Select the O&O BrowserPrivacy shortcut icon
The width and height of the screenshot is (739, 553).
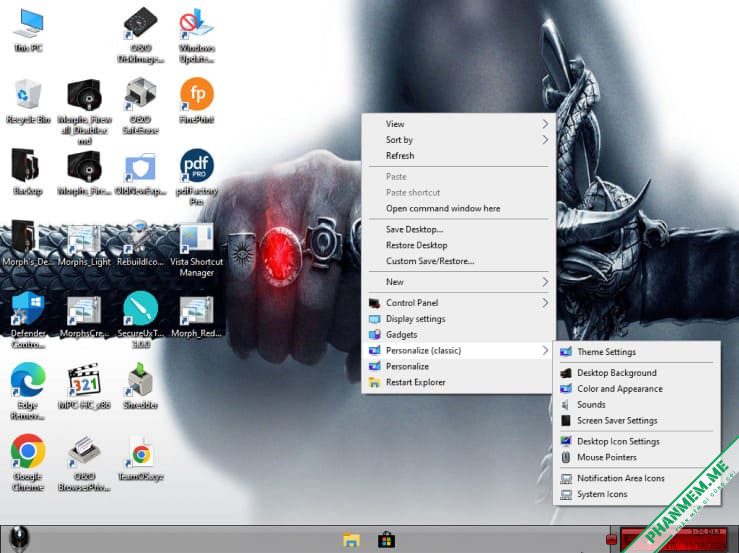(x=84, y=451)
